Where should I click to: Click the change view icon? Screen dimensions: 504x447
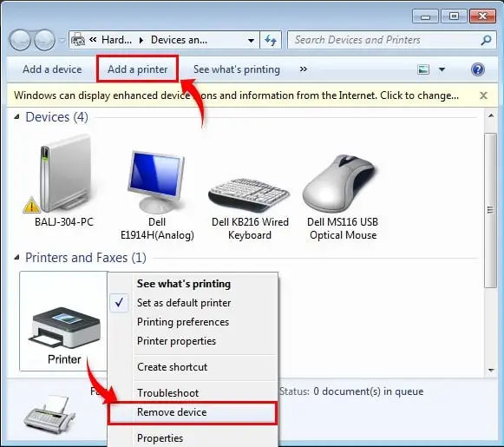point(423,69)
